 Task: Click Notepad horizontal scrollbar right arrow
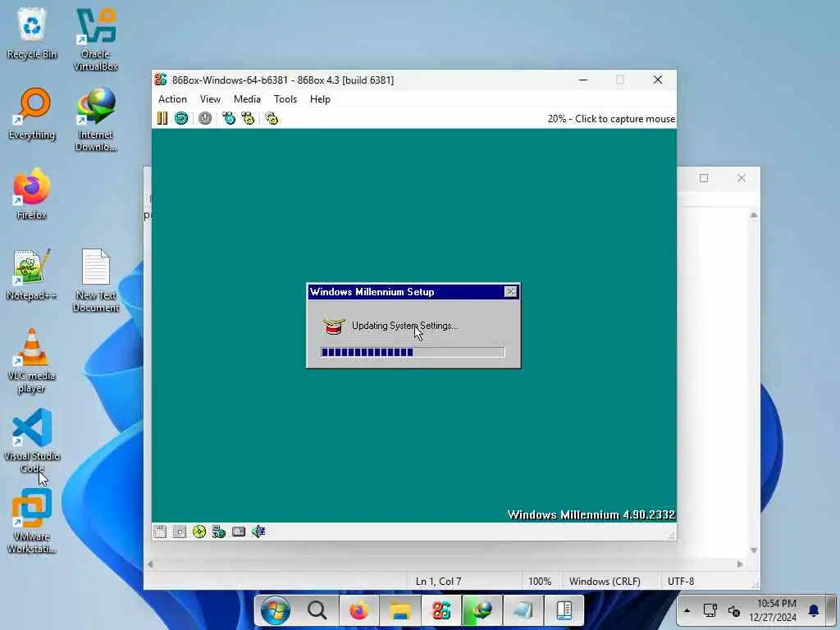(740, 564)
